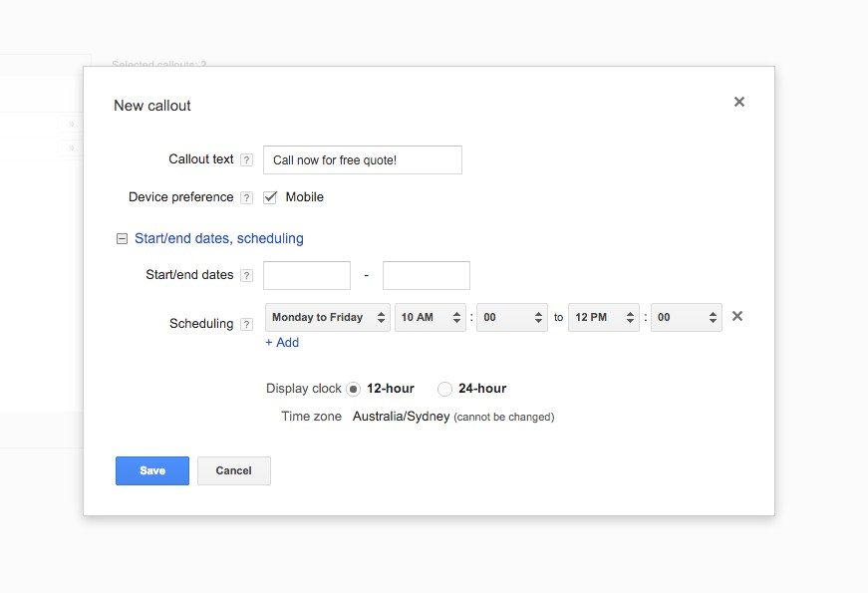Click the callout text input field

point(362,159)
